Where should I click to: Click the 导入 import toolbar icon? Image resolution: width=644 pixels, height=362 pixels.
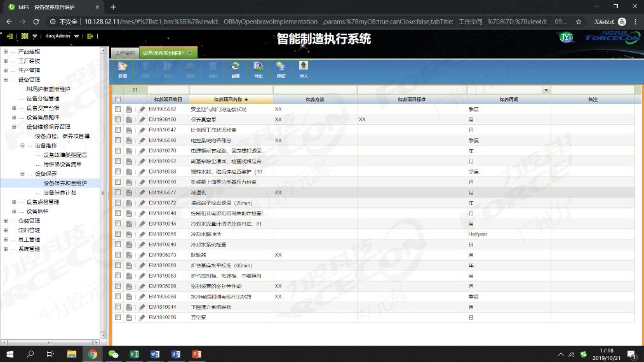coord(304,70)
